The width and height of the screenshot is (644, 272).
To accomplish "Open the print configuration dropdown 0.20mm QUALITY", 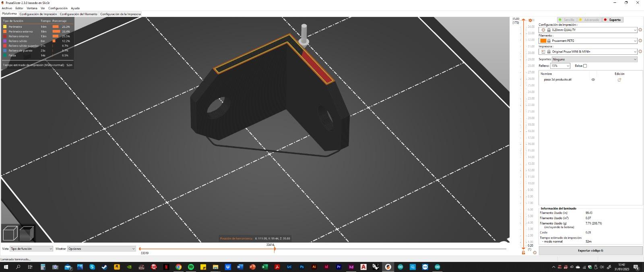I will point(588,30).
